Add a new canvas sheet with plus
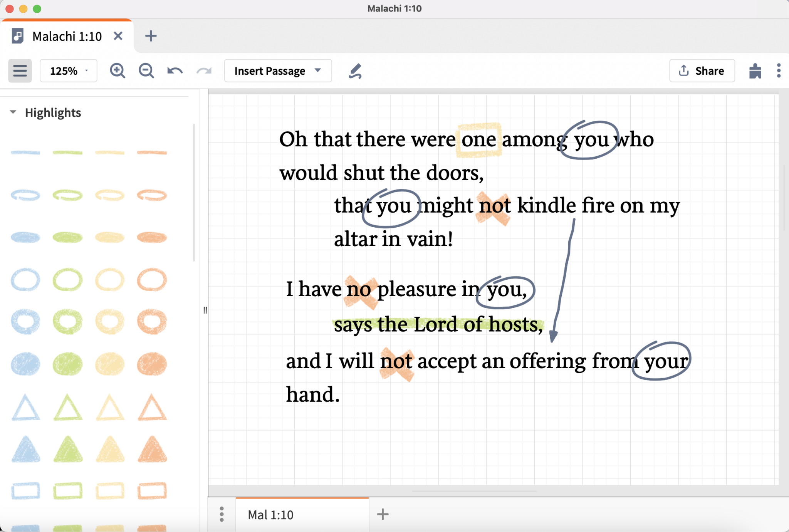789x532 pixels. 383,514
